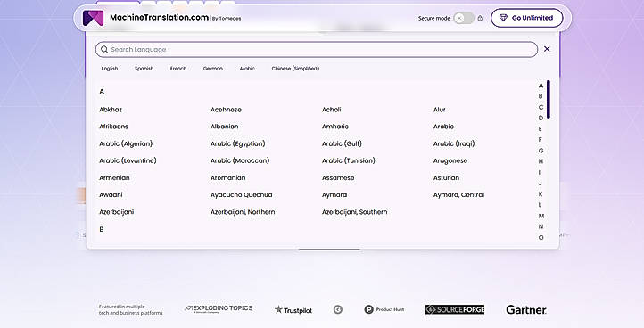
Task: Choose Arabic (Algerian)
Action: 126,143
